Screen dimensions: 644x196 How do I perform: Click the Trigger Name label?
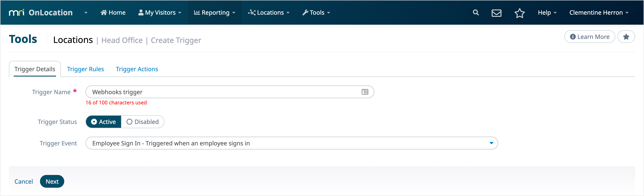[x=51, y=92]
